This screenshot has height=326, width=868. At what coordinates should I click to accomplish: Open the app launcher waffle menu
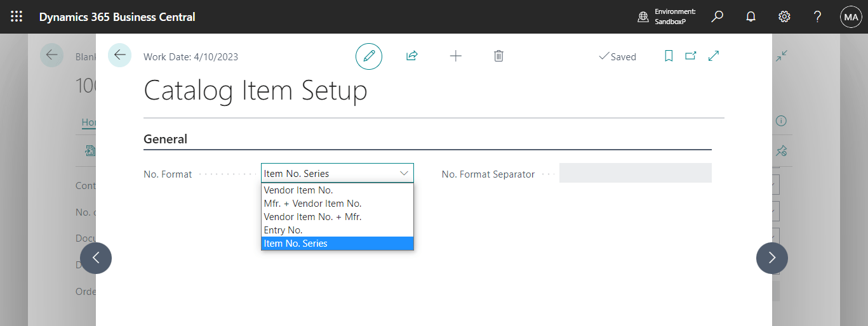click(17, 16)
